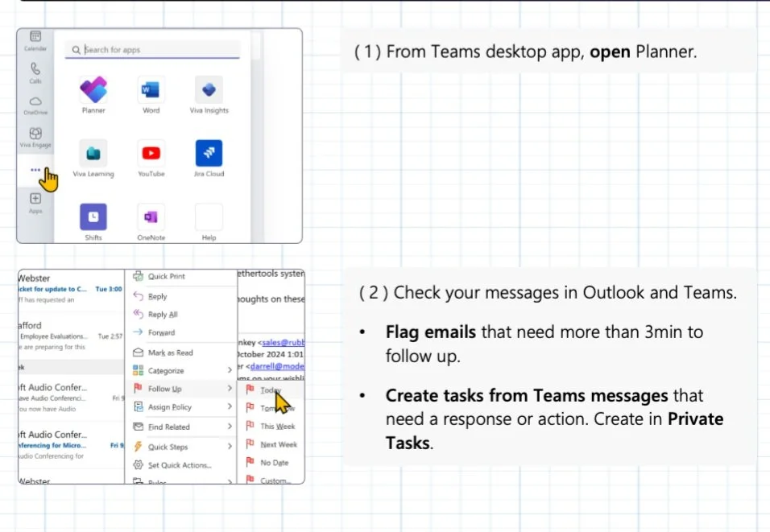The height and width of the screenshot is (532, 770).
Task: Go to Calendar in Teams sidebar
Action: (x=35, y=41)
